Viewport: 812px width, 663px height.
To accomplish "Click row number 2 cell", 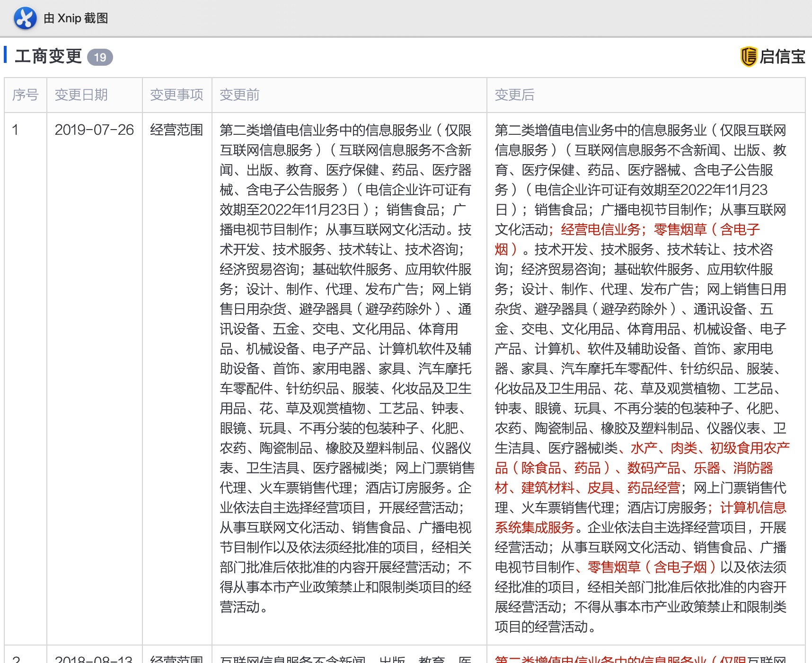I will (16, 659).
